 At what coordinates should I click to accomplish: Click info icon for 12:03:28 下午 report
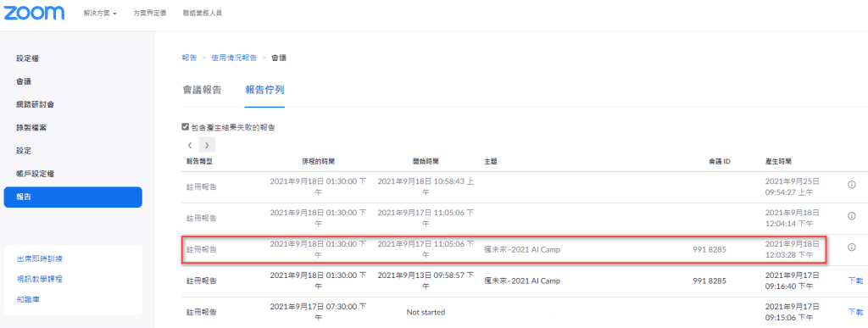tap(852, 247)
